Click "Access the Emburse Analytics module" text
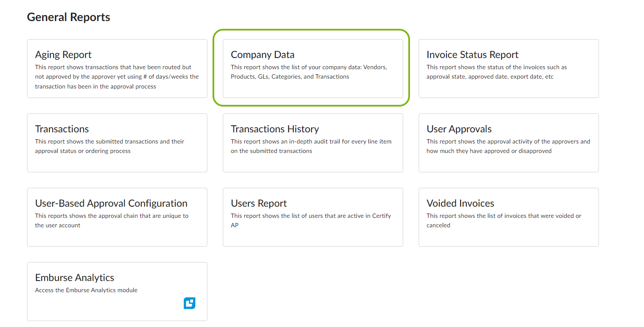The width and height of the screenshot is (644, 327). pyautogui.click(x=86, y=290)
